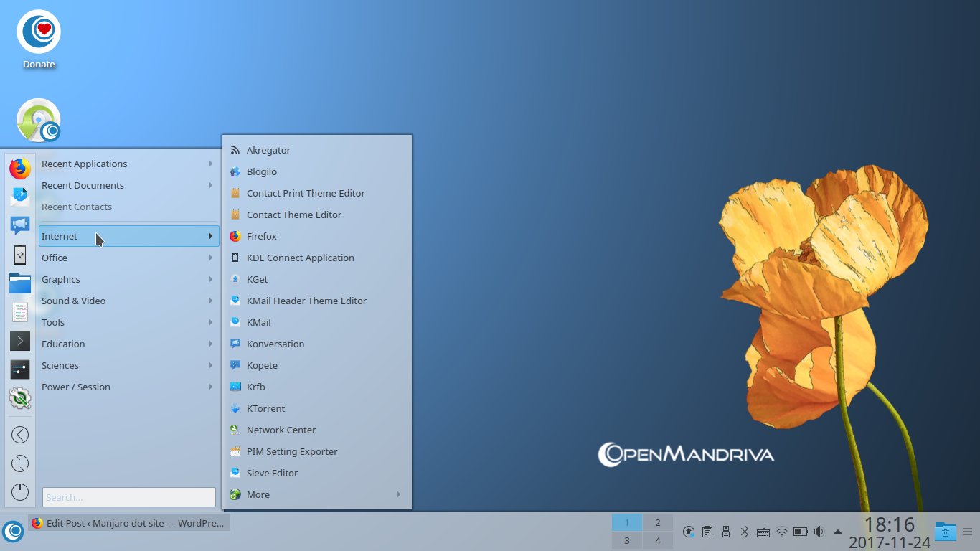
Task: Open Firefox from the favorites sidebar
Action: [x=20, y=169]
